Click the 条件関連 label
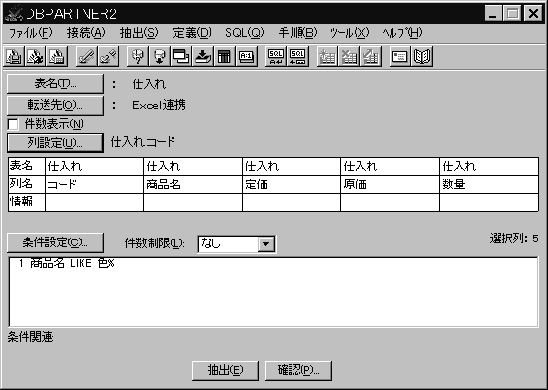This screenshot has width=548, height=390. click(x=30, y=338)
